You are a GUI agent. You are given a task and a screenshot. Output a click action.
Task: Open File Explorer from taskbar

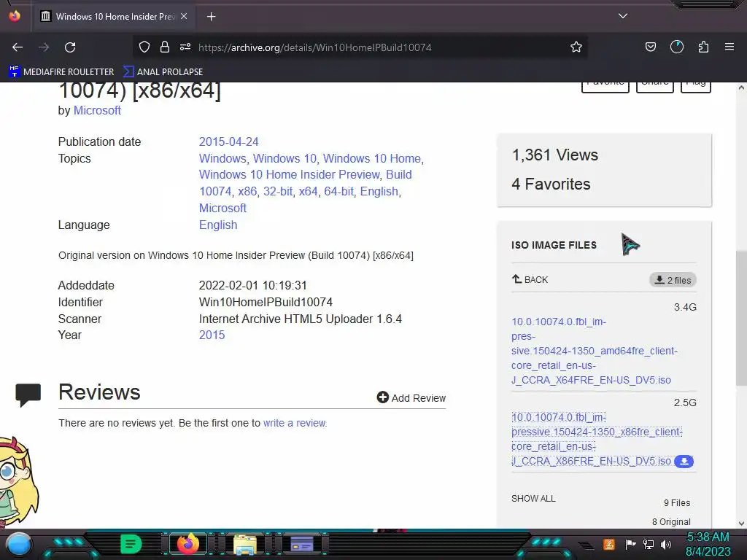(x=245, y=544)
